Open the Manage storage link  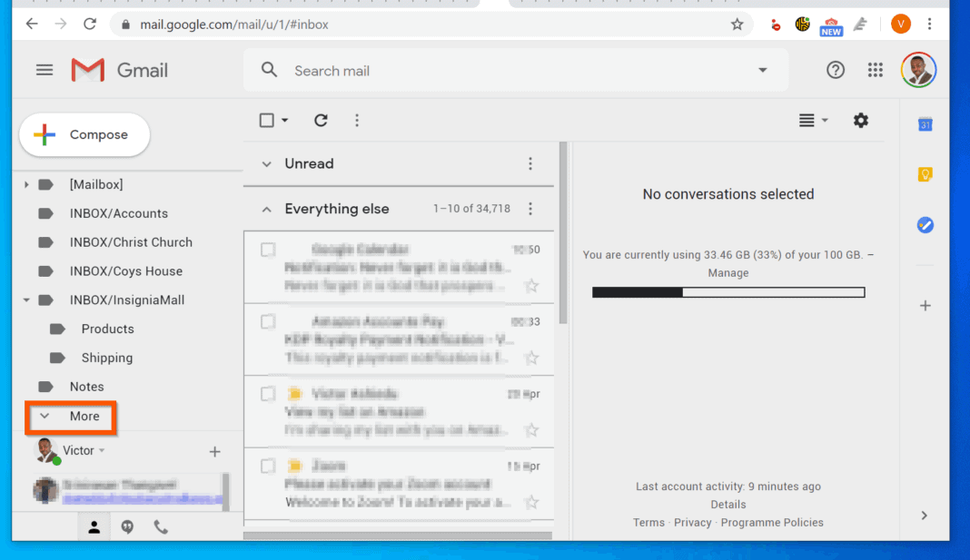(727, 272)
